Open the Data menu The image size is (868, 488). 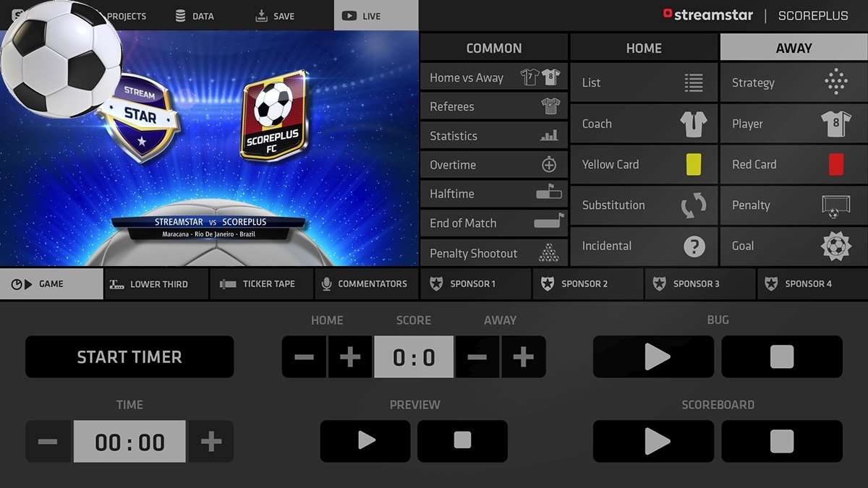pyautogui.click(x=195, y=16)
